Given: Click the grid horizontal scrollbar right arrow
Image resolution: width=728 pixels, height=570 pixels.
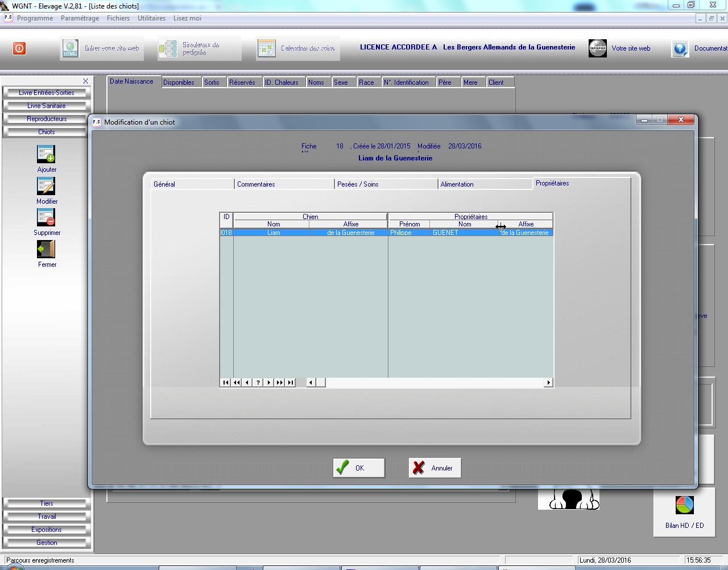Looking at the screenshot, I should [x=548, y=382].
